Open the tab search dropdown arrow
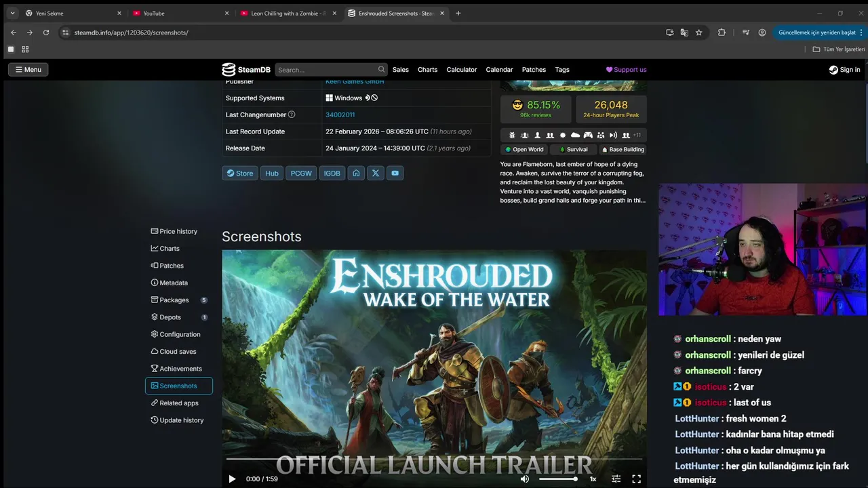Screen dimensions: 868x488 [12, 13]
